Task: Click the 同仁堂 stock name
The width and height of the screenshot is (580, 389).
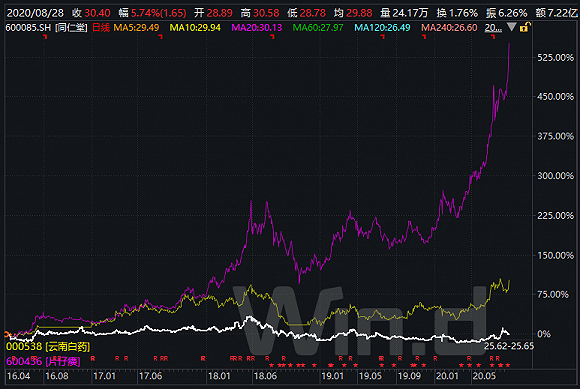Action: (71, 28)
